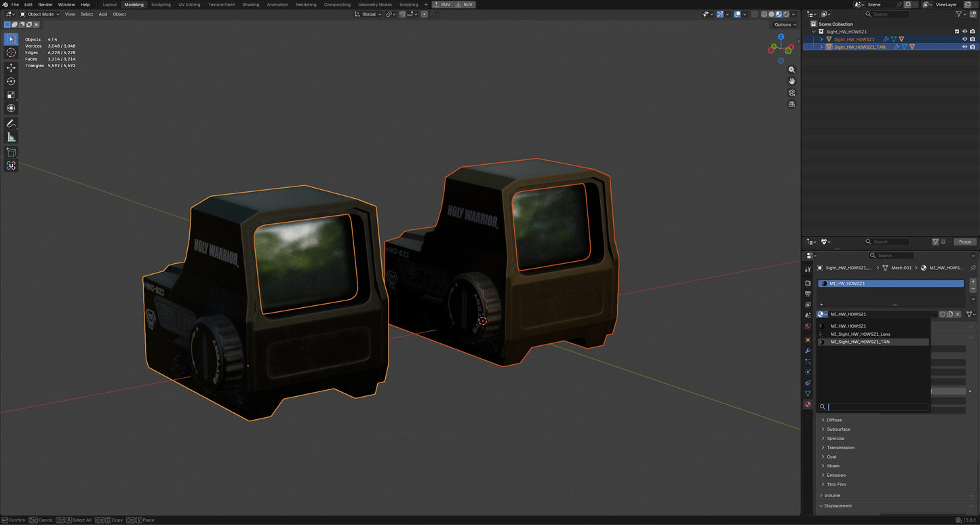980x525 pixels.
Task: Click the new material copy icon
Action: coord(950,314)
